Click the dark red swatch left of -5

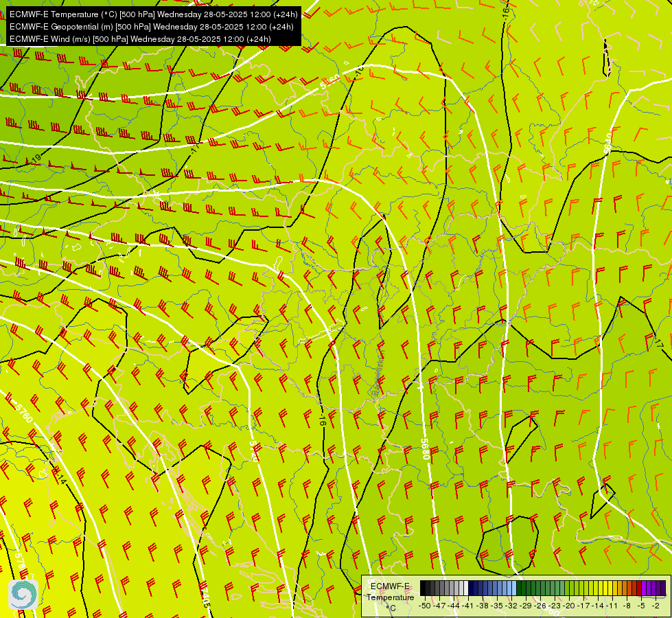(x=639, y=588)
